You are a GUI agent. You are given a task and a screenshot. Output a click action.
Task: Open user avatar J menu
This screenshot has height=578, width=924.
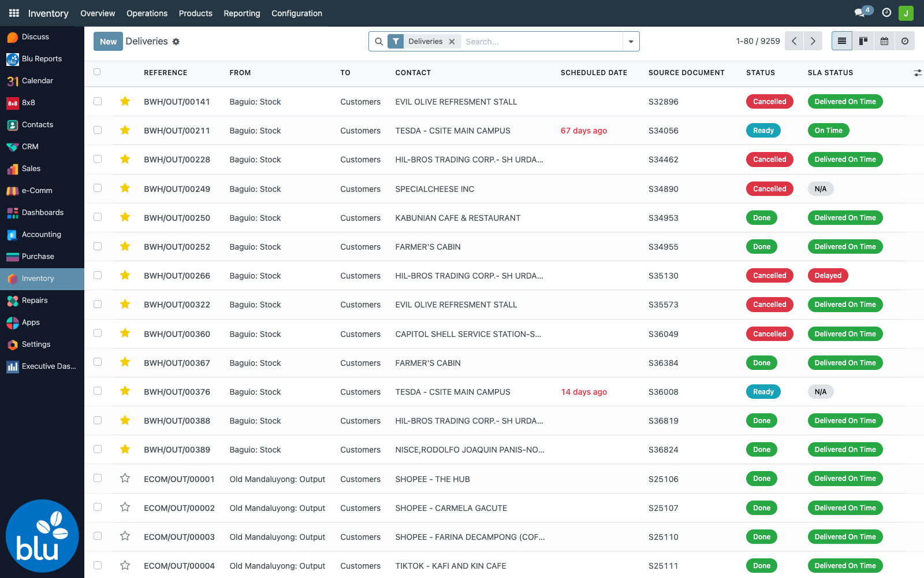[x=906, y=13]
